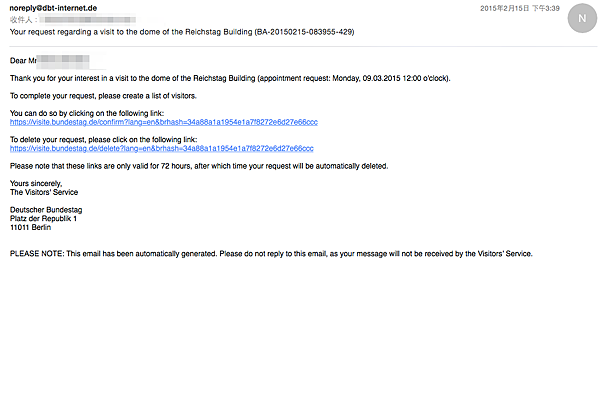Click 'Yours sincerely,' closing line
The width and height of the screenshot is (600, 401).
(x=36, y=183)
